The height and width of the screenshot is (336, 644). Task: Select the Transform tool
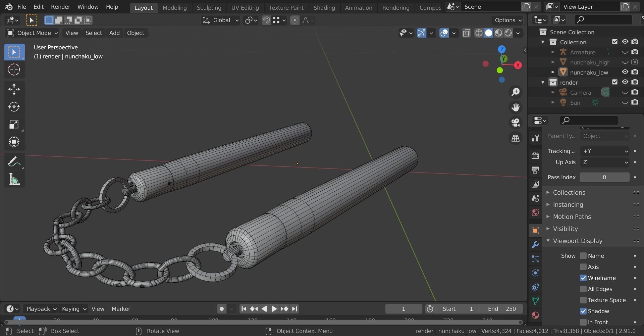pyautogui.click(x=14, y=142)
